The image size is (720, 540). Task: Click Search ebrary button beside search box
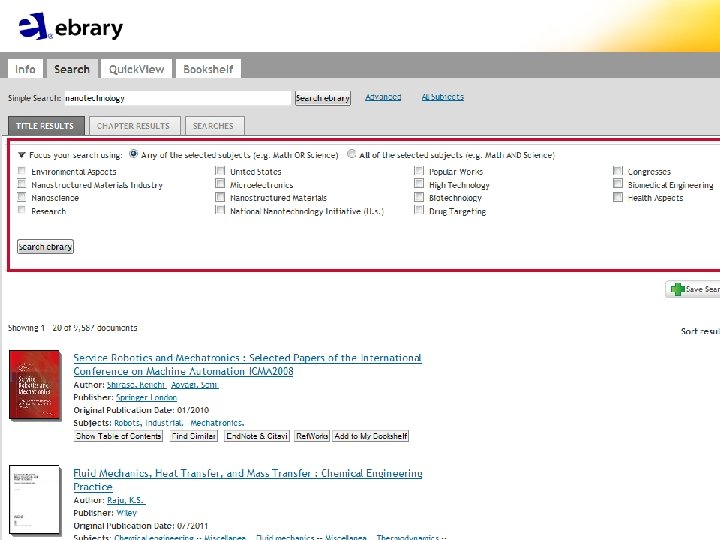click(x=323, y=98)
